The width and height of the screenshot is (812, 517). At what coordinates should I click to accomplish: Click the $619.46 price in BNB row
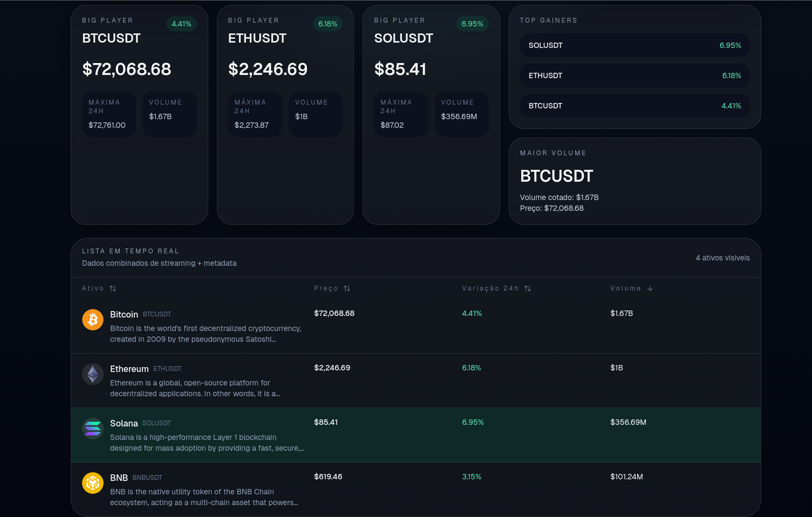click(x=328, y=477)
